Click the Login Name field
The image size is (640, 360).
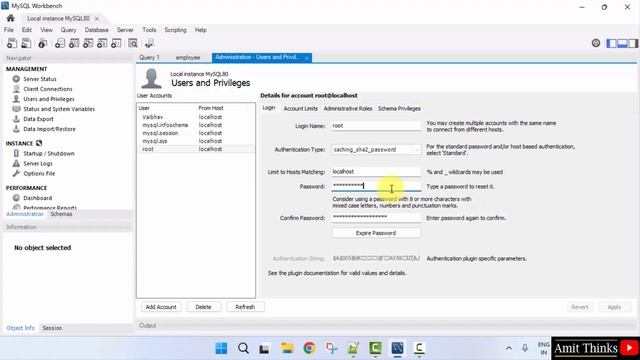point(376,126)
